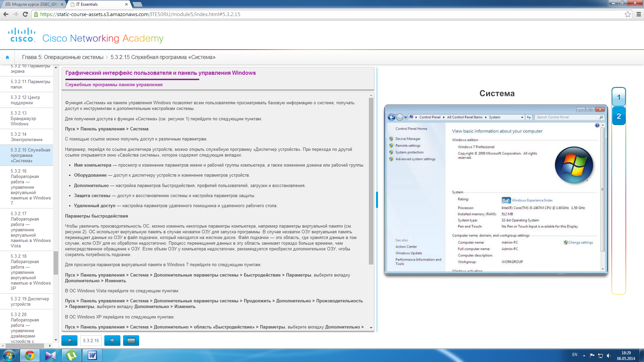Switch to the Модули курса tab
Screen dimensions: 644x362
(x=34, y=4)
